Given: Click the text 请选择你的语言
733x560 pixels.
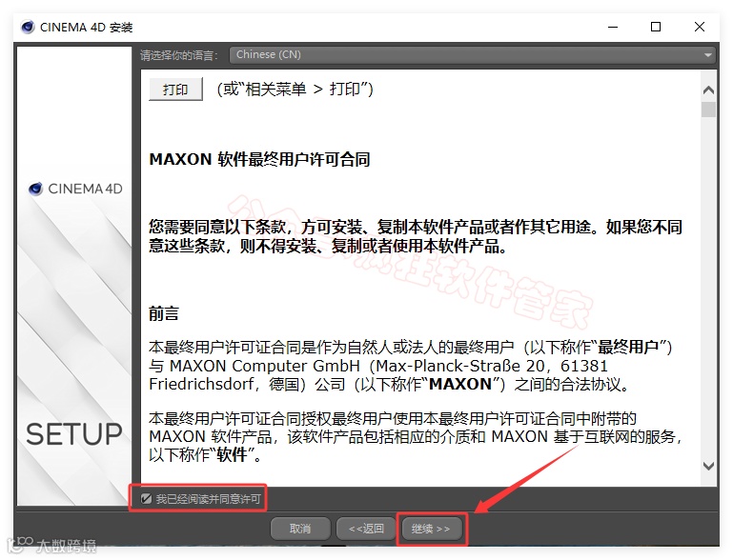Looking at the screenshot, I should pyautogui.click(x=178, y=55).
